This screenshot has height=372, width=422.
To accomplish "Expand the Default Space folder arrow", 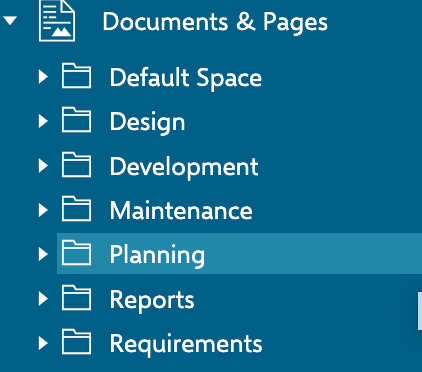I will [43, 77].
